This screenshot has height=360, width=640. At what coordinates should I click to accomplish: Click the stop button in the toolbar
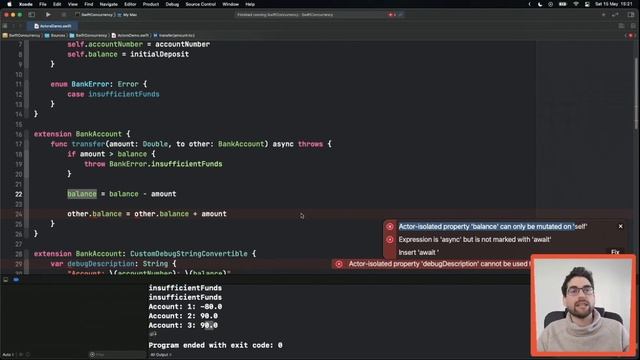(x=63, y=15)
